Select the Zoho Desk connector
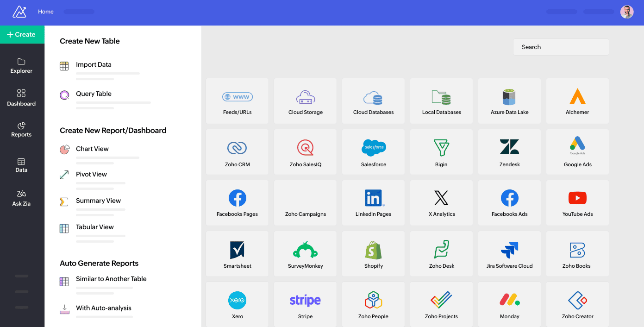The height and width of the screenshot is (327, 644). click(x=441, y=254)
